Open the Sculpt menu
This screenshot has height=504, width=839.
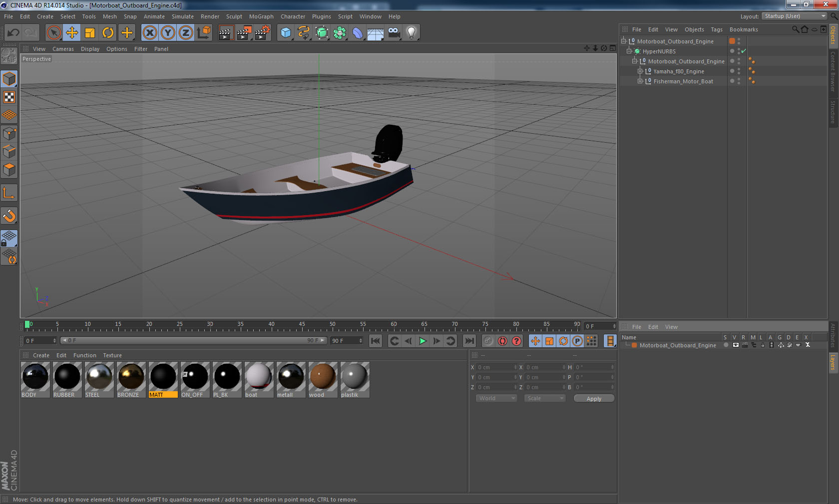click(x=234, y=16)
